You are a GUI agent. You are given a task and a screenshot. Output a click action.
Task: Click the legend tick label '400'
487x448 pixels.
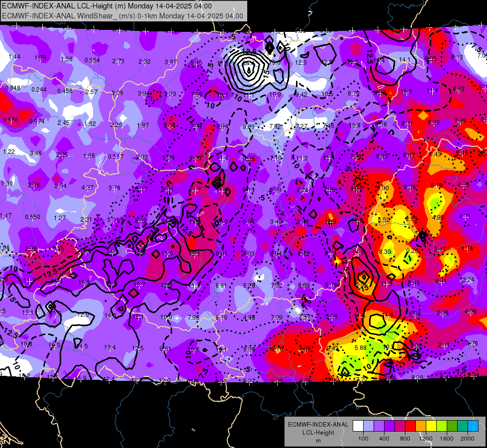pos(384,439)
